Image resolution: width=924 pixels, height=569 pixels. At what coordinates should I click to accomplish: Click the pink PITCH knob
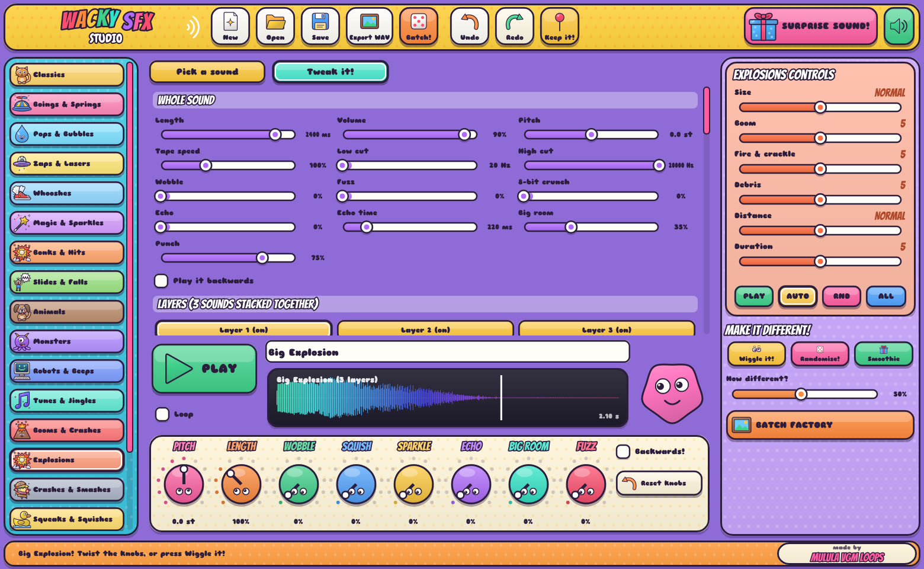click(x=184, y=484)
